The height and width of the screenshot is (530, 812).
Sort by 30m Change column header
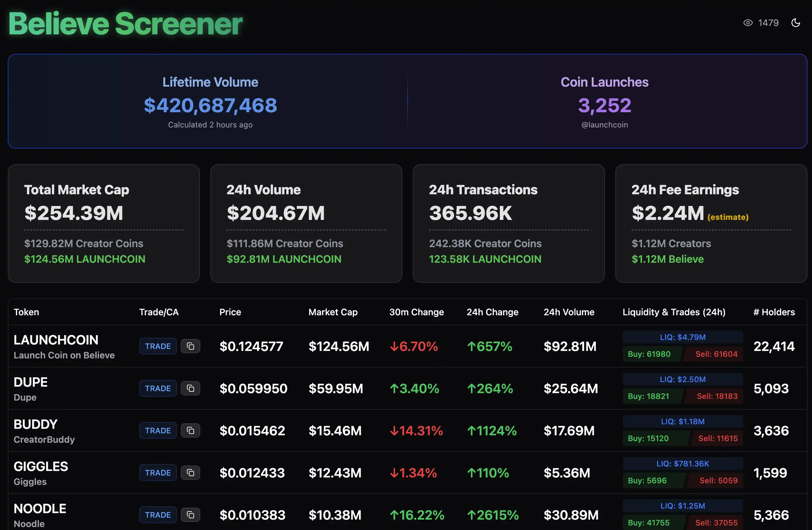pyautogui.click(x=416, y=312)
